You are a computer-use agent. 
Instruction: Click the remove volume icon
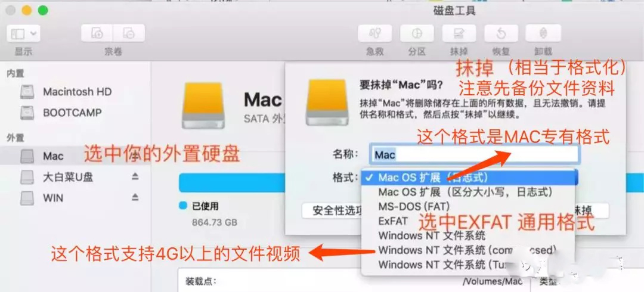129,33
